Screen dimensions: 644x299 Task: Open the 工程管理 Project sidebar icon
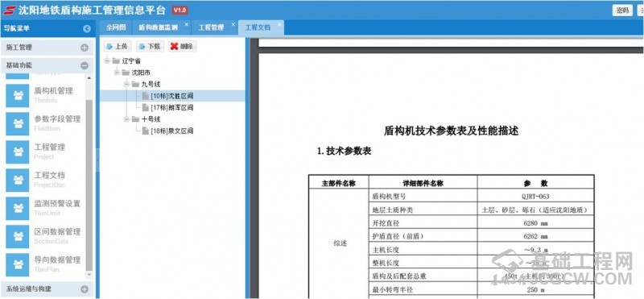18,152
